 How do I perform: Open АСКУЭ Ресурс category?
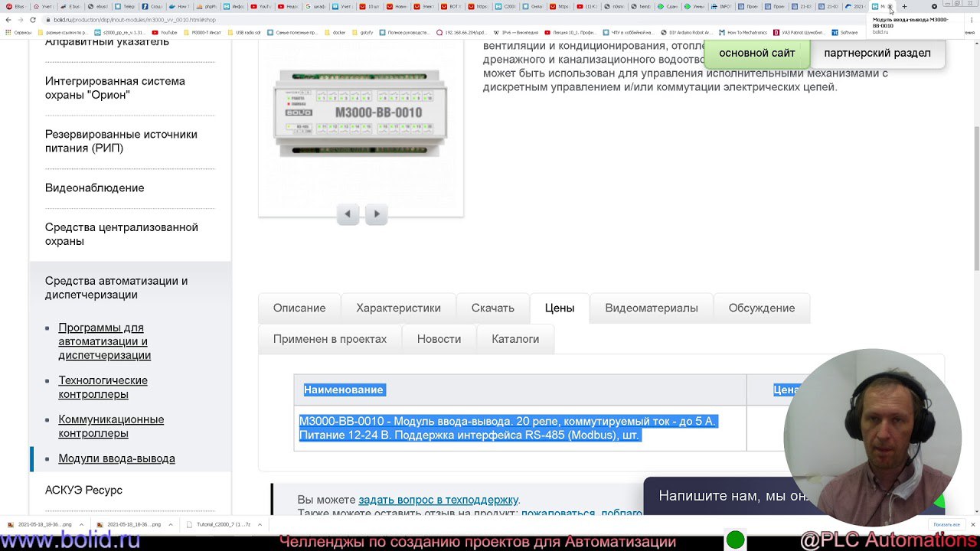[83, 491]
